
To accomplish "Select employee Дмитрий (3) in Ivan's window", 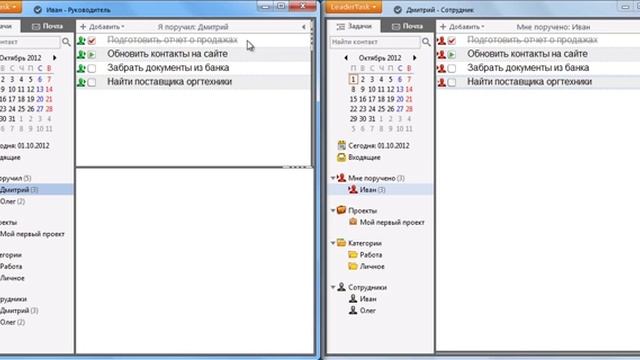I will coord(19,310).
